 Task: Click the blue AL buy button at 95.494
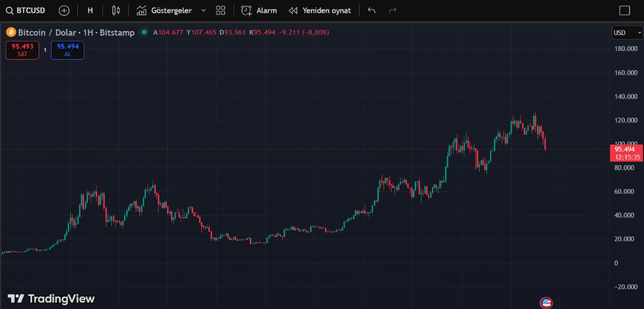click(68, 50)
